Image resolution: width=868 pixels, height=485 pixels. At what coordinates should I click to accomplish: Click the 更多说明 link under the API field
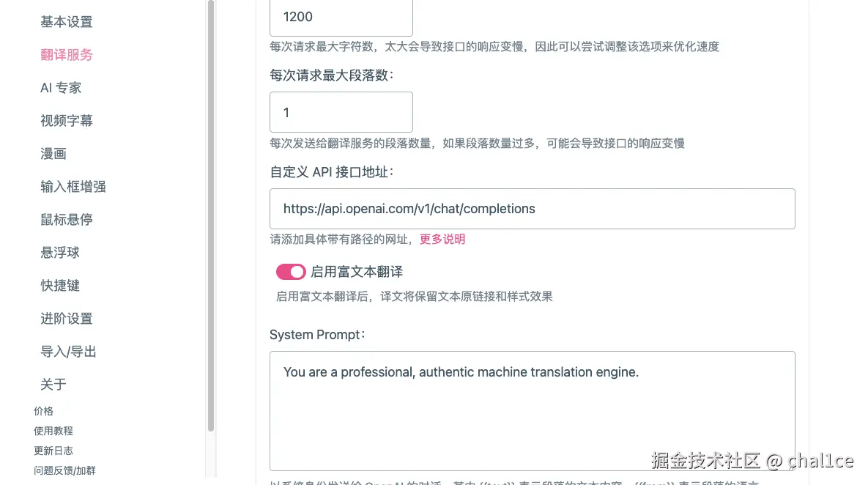coord(442,239)
